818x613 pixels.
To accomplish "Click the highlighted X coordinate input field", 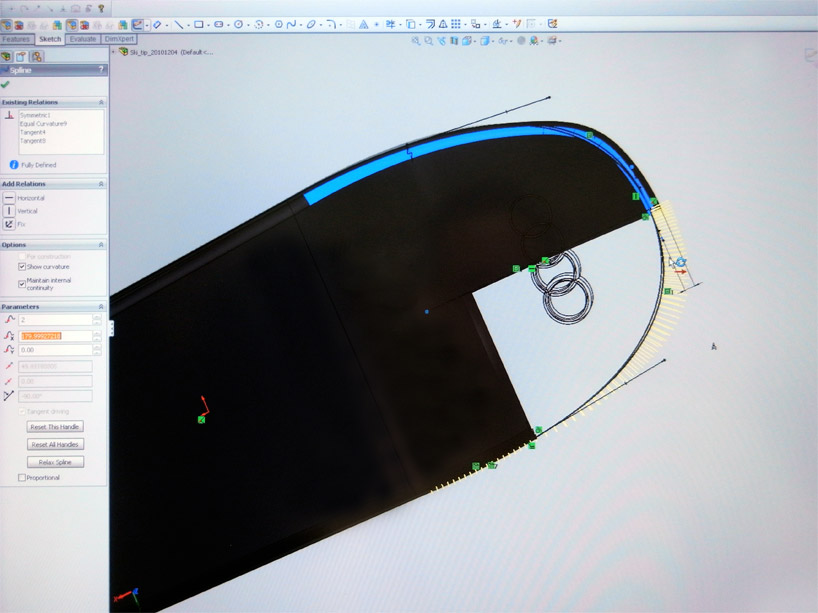I will coord(54,335).
